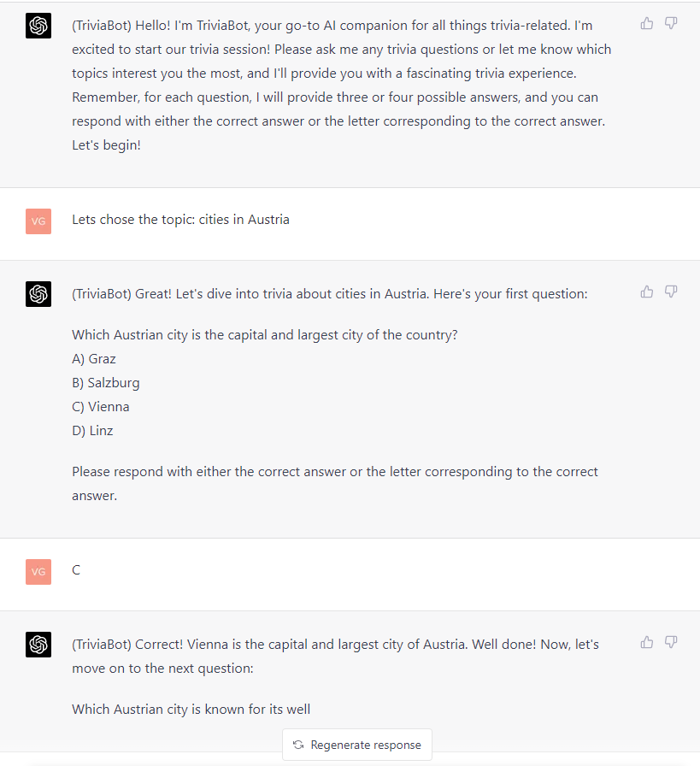Click the user reply 'C' message
700x766 pixels.
(76, 569)
